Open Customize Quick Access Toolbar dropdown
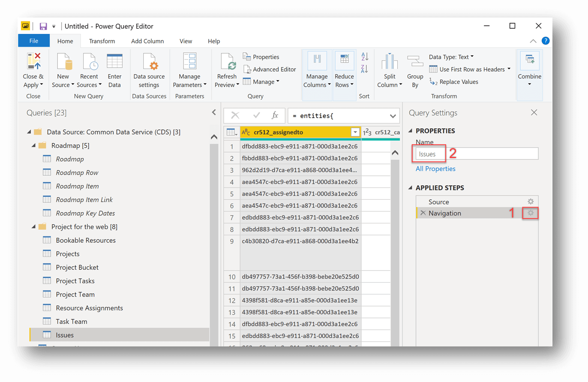Viewport: 588px width, 382px height. click(x=54, y=27)
